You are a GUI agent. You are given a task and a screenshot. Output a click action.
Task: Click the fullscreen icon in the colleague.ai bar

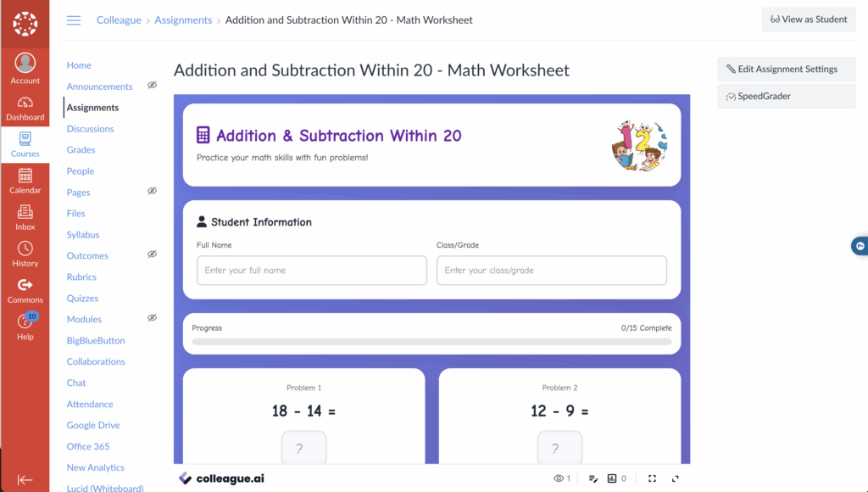pos(652,478)
